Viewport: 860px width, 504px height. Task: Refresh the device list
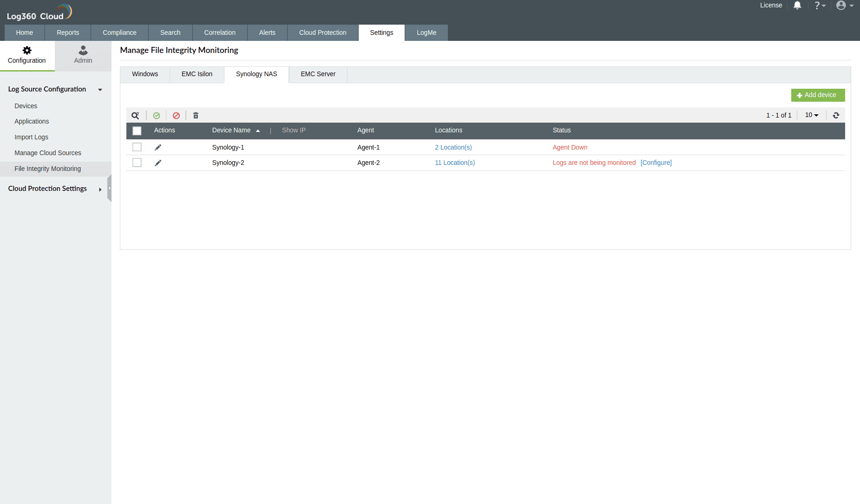pyautogui.click(x=836, y=115)
